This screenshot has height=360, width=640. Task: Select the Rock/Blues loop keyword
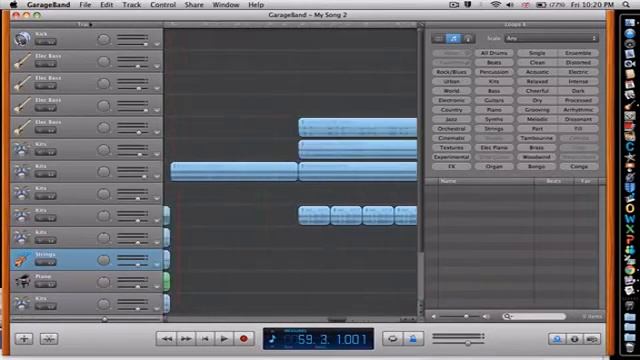click(451, 72)
